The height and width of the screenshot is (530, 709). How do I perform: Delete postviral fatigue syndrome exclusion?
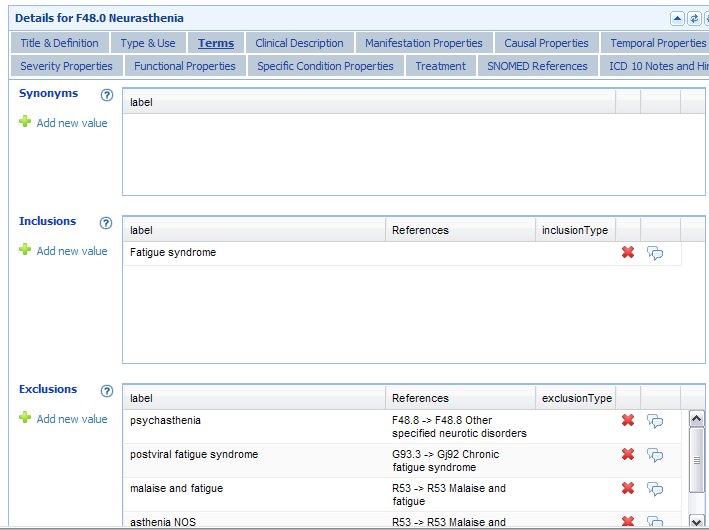pos(628,455)
